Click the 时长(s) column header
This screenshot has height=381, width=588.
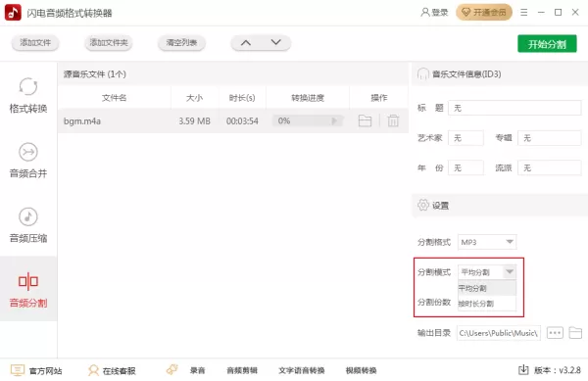[x=242, y=98]
